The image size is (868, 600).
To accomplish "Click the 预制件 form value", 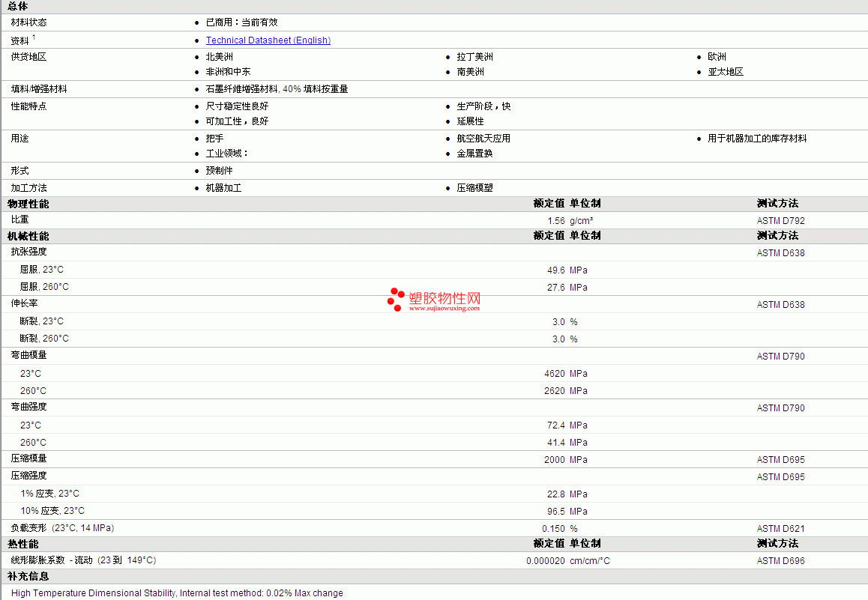I will [219, 171].
